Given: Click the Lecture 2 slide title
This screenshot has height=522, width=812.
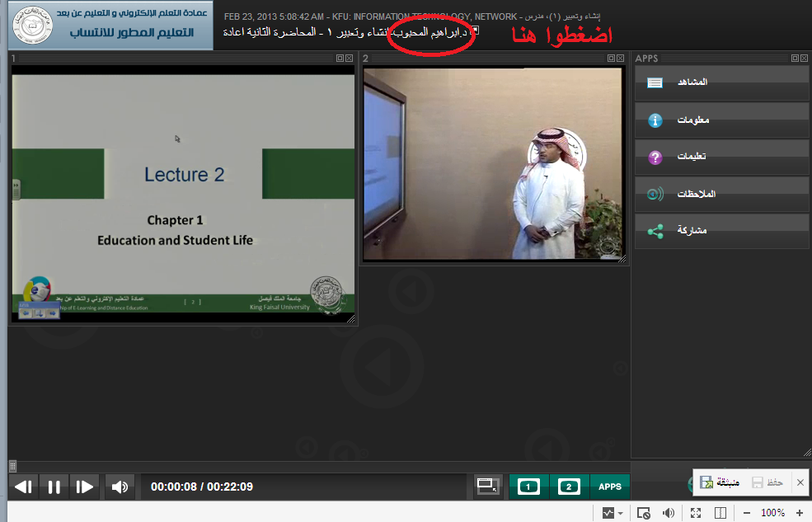Looking at the screenshot, I should coord(185,175).
